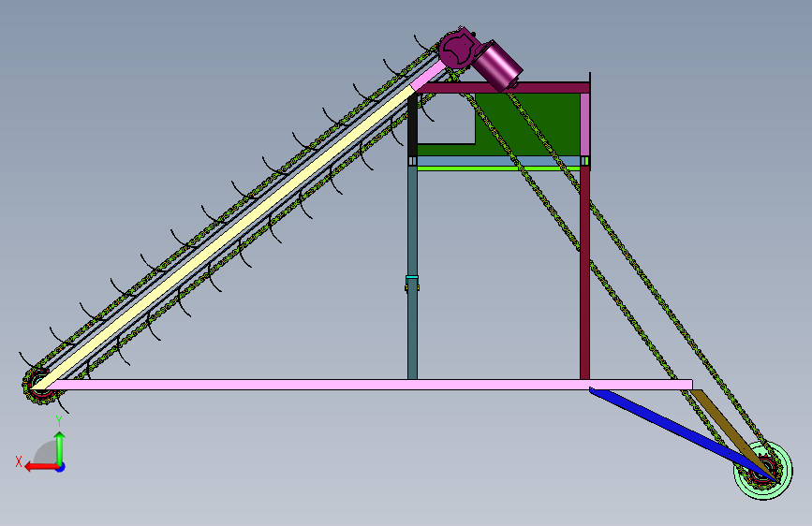Select the rectangular cutout in green panel

point(447,119)
